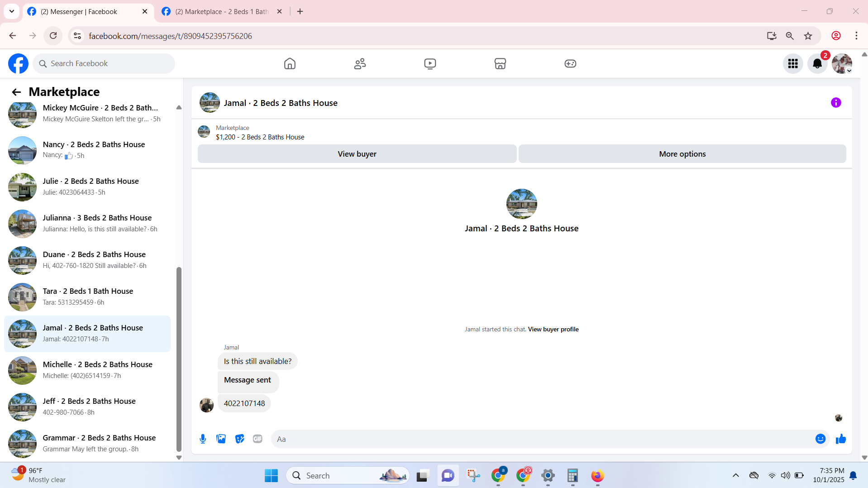Send a thumbs-up like

(841, 439)
